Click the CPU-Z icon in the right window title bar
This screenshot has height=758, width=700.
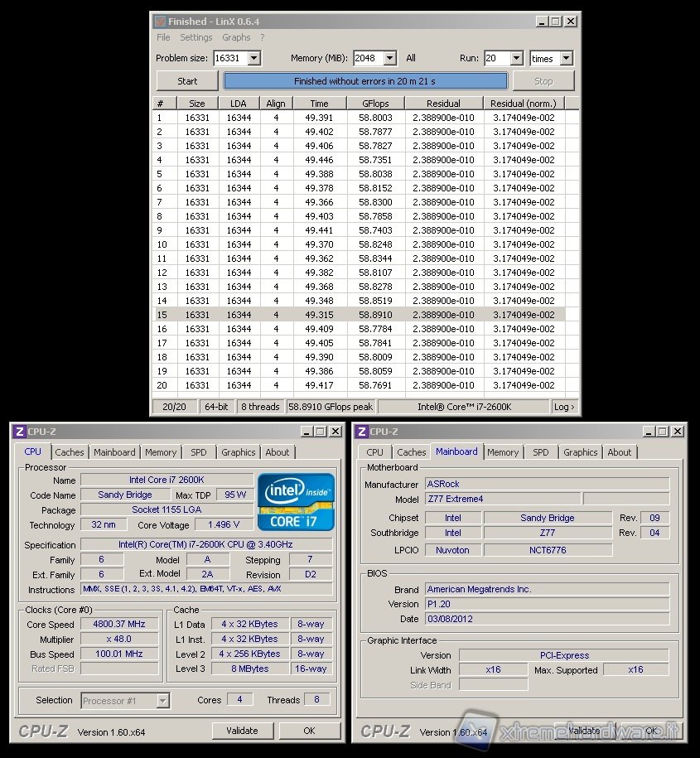pyautogui.click(x=362, y=432)
